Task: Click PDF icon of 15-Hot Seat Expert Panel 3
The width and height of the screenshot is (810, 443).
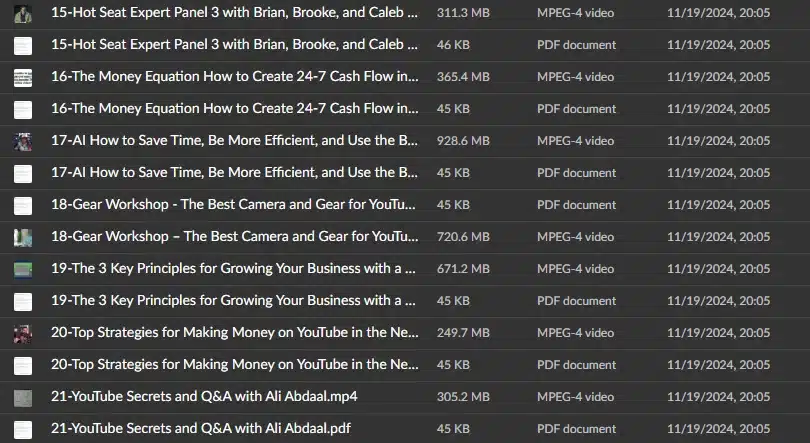Action: (23, 46)
